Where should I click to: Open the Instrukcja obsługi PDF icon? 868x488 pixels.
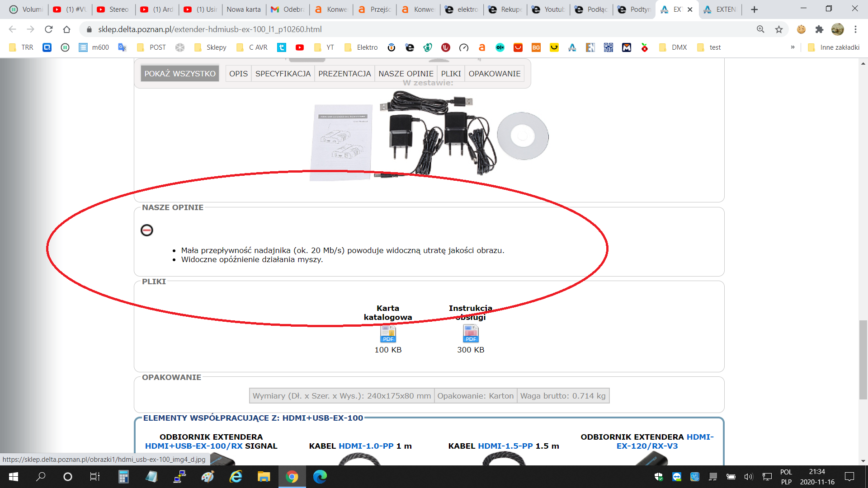471,333
